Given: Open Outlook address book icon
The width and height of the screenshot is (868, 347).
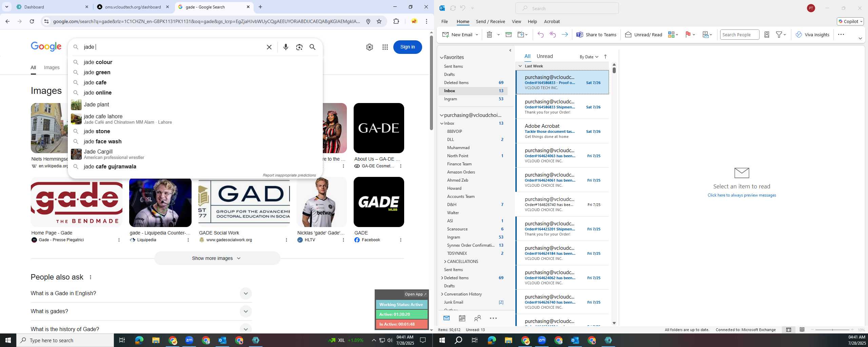Looking at the screenshot, I should point(767,35).
